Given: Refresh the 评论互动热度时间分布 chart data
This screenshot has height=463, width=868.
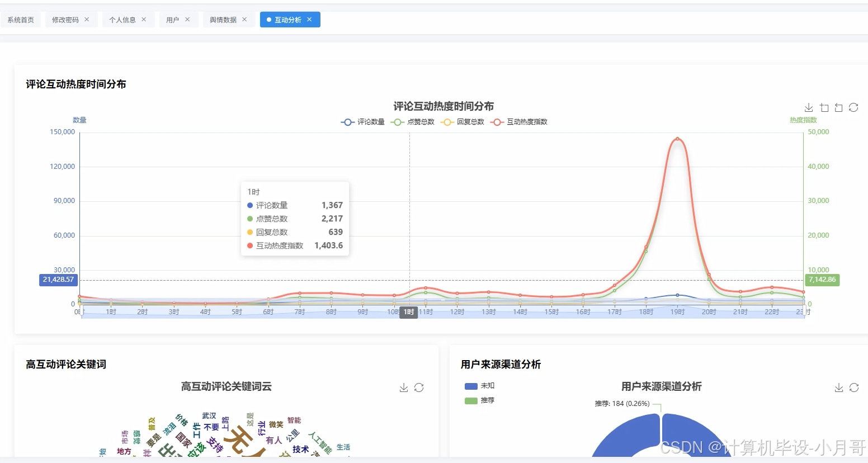Looking at the screenshot, I should pyautogui.click(x=853, y=107).
